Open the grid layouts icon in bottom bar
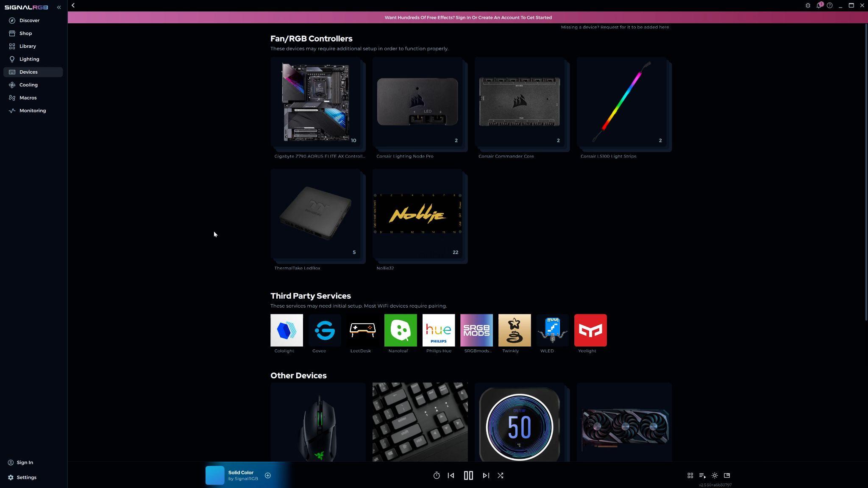Viewport: 868px width, 488px height. (x=690, y=475)
